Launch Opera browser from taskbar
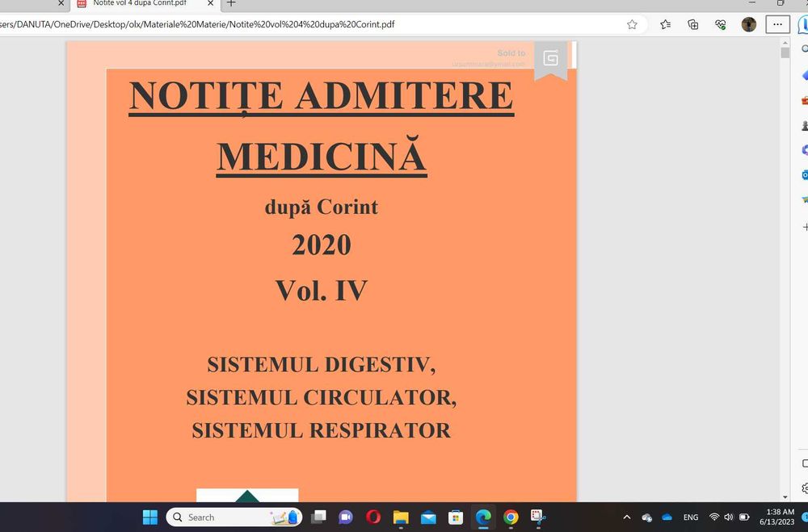 373,517
